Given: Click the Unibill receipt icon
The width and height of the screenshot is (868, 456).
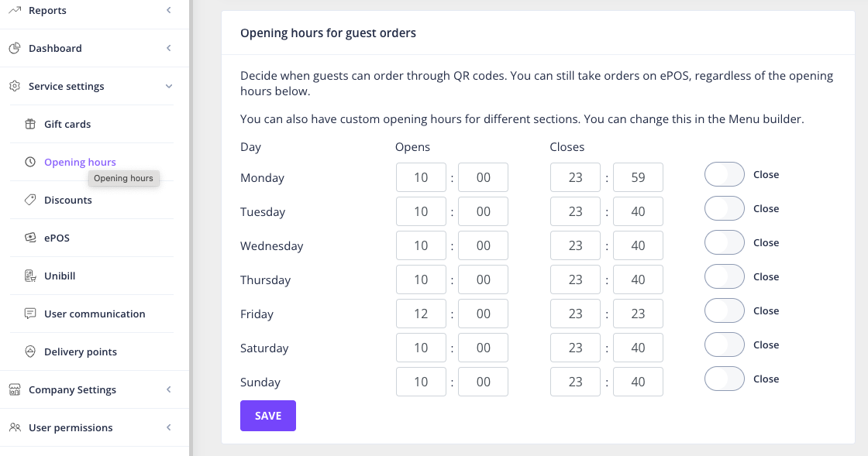Looking at the screenshot, I should pyautogui.click(x=30, y=276).
